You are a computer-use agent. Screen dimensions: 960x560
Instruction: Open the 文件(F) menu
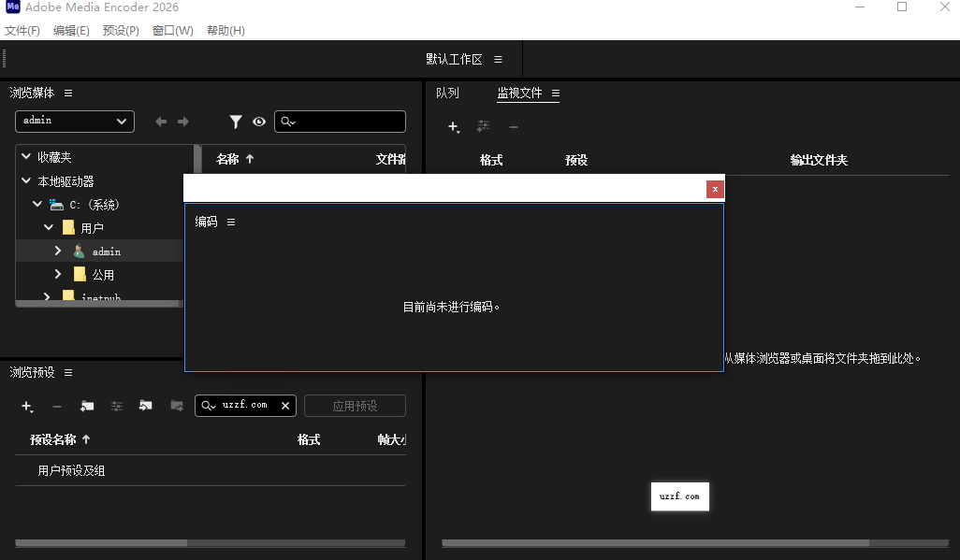(22, 30)
